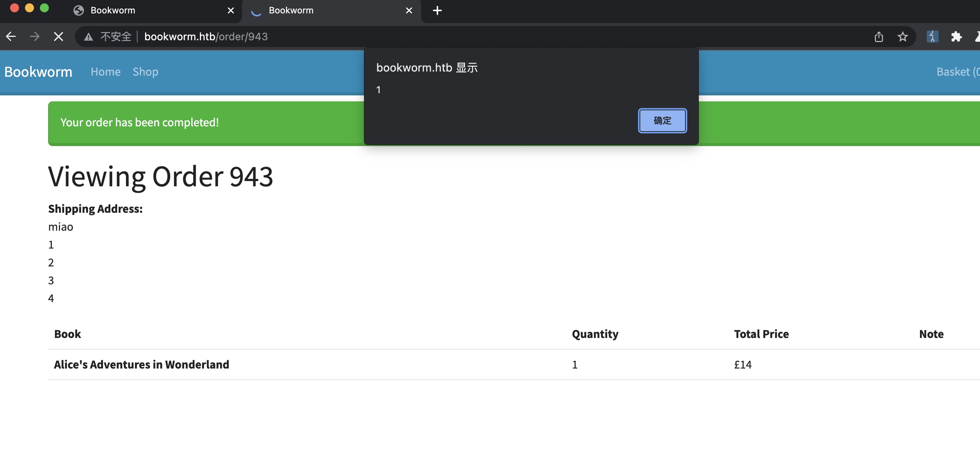Click the browser back arrow
Screen dimensions: 980x471
click(x=11, y=37)
